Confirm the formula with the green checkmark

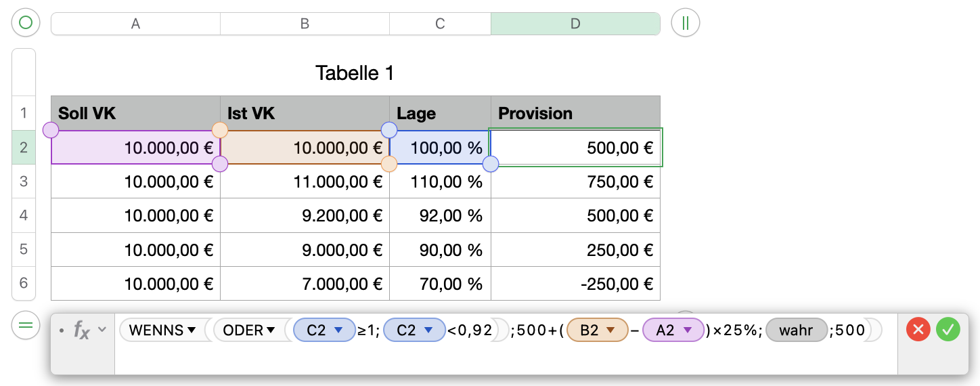pyautogui.click(x=948, y=330)
